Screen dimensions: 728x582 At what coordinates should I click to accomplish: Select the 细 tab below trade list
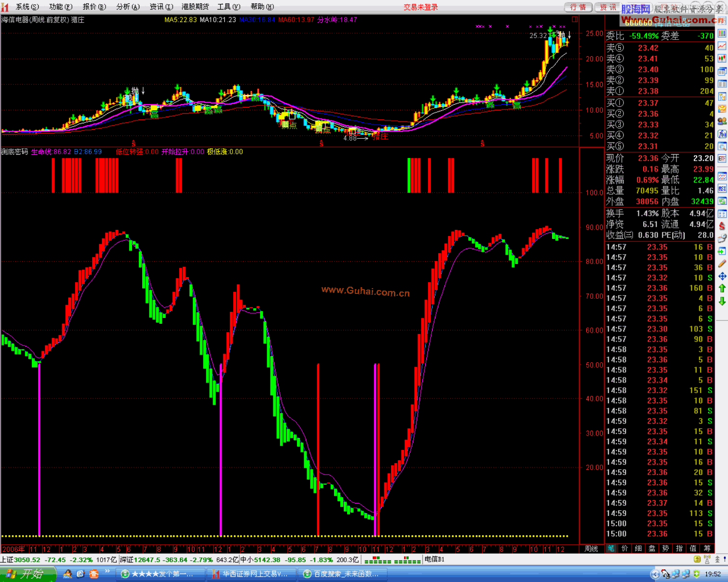point(638,548)
